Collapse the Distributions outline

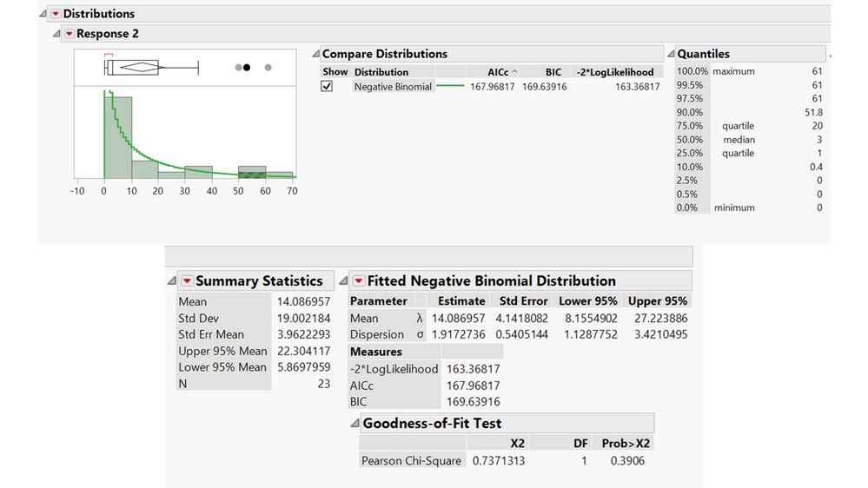point(43,14)
